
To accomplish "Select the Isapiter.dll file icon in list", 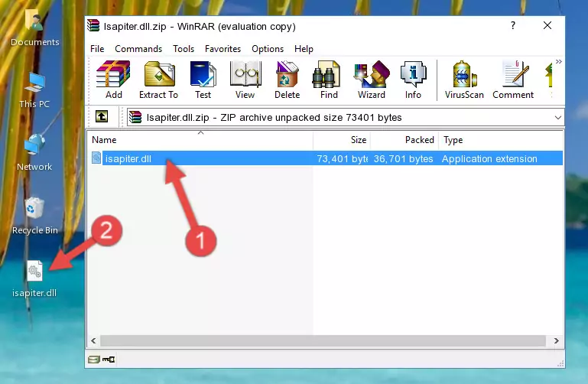I will tap(96, 158).
